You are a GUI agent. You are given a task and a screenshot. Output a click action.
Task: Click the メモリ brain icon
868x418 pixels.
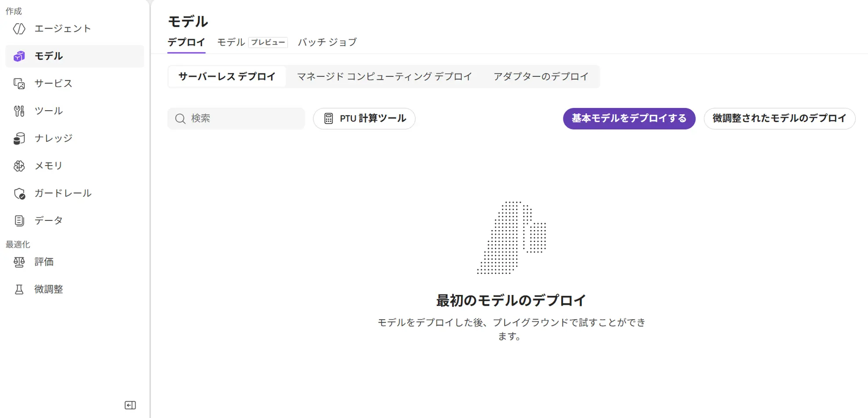[19, 166]
